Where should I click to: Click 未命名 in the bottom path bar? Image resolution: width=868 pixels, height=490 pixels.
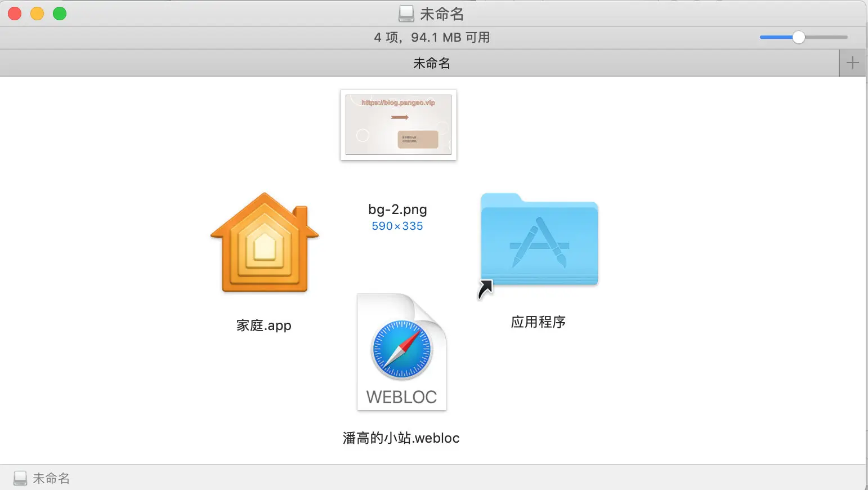coord(51,478)
